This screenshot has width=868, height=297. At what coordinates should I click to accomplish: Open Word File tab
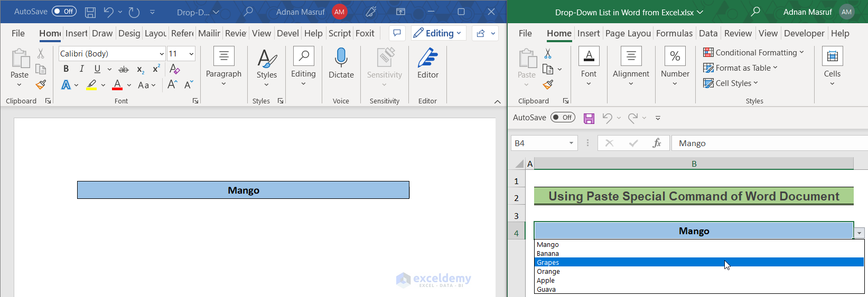(18, 33)
